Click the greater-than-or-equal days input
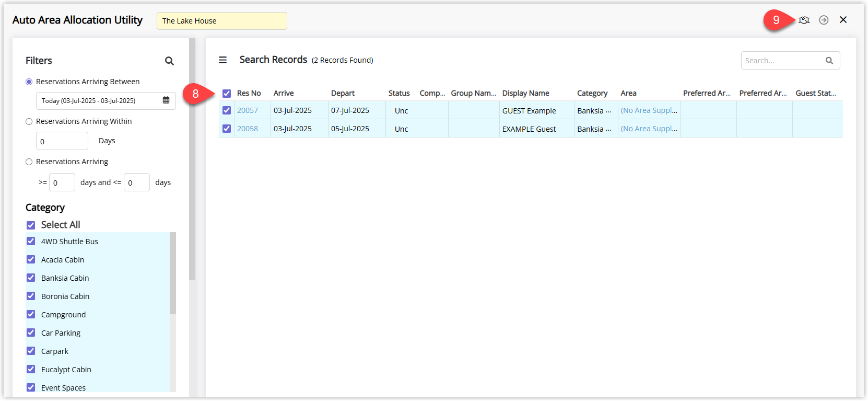 tap(62, 182)
